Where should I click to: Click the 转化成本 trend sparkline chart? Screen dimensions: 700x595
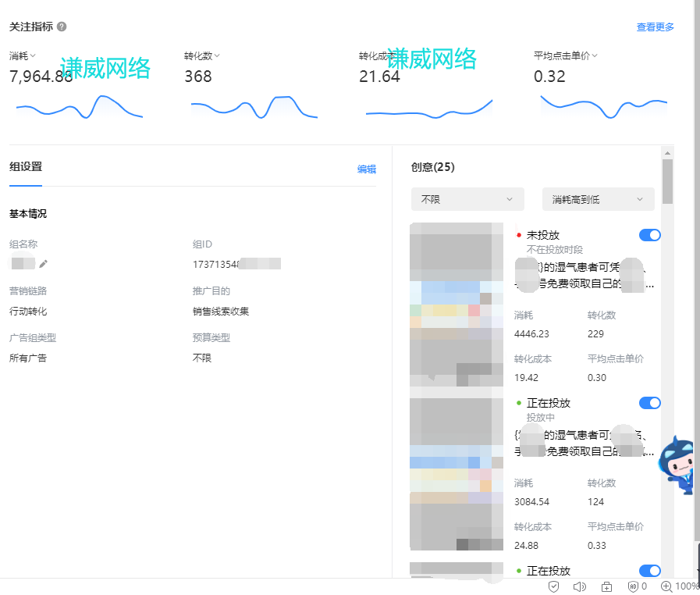point(429,109)
